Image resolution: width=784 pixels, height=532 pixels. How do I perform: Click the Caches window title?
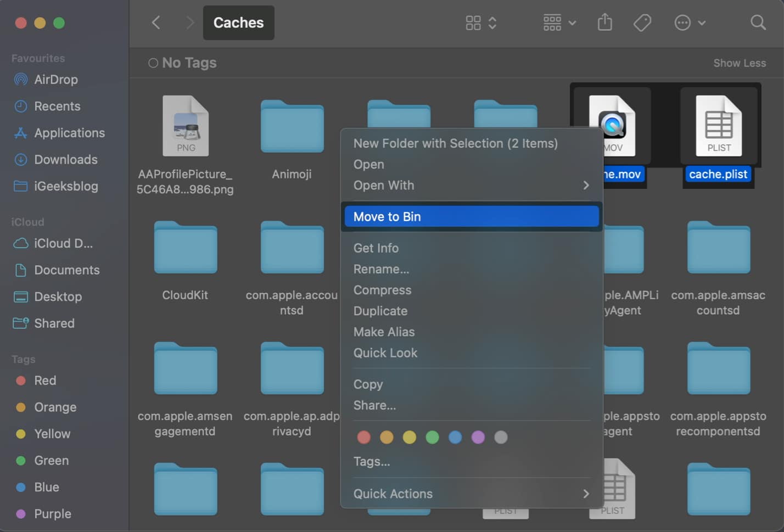coord(238,23)
